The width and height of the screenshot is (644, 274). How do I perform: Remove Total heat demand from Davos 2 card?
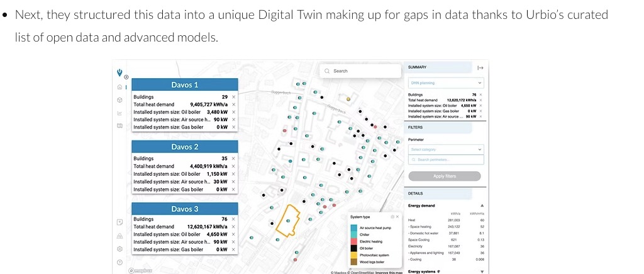click(x=234, y=166)
